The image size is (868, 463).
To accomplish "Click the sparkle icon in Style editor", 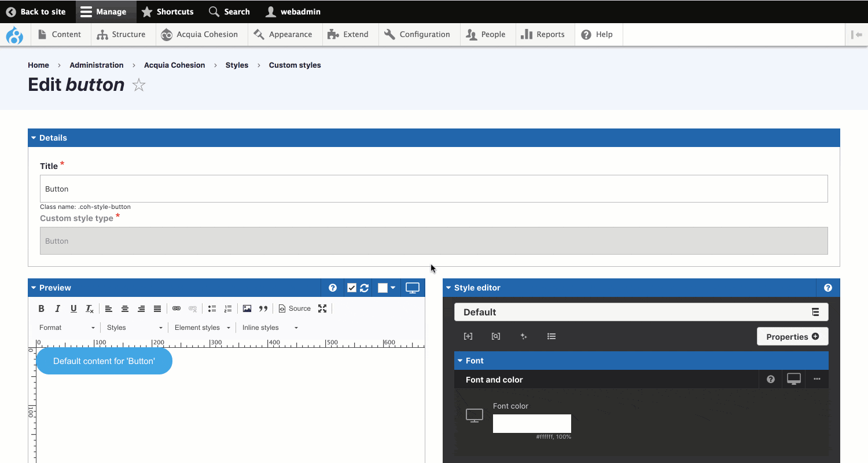I will (524, 336).
